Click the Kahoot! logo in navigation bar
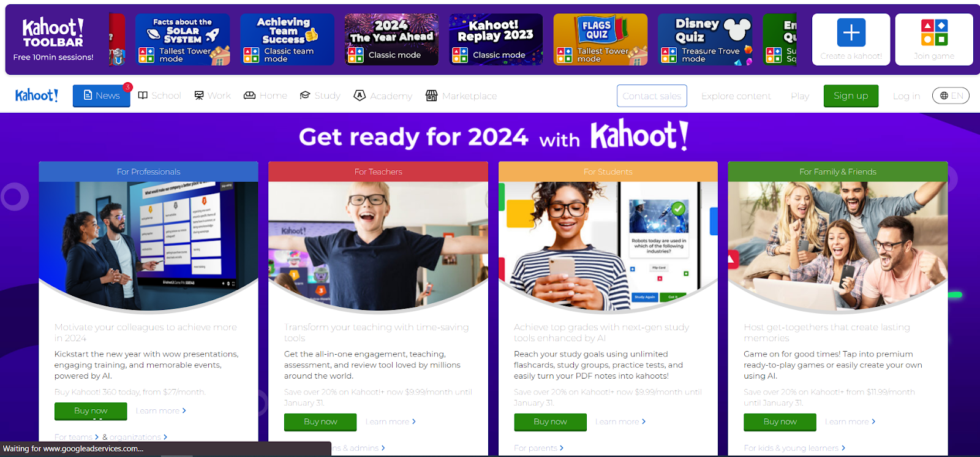This screenshot has width=980, height=457. [37, 96]
